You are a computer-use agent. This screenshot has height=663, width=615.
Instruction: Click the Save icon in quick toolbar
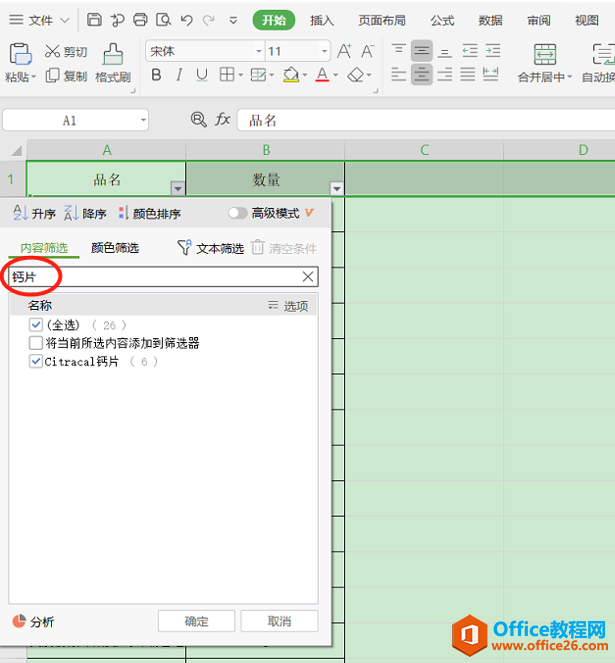click(94, 19)
